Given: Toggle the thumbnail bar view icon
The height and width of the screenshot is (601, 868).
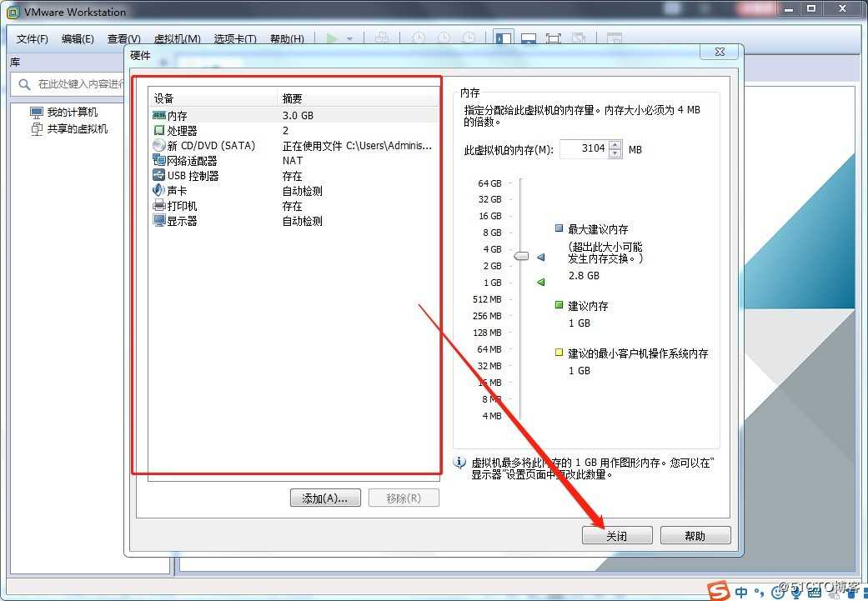Looking at the screenshot, I should point(529,38).
